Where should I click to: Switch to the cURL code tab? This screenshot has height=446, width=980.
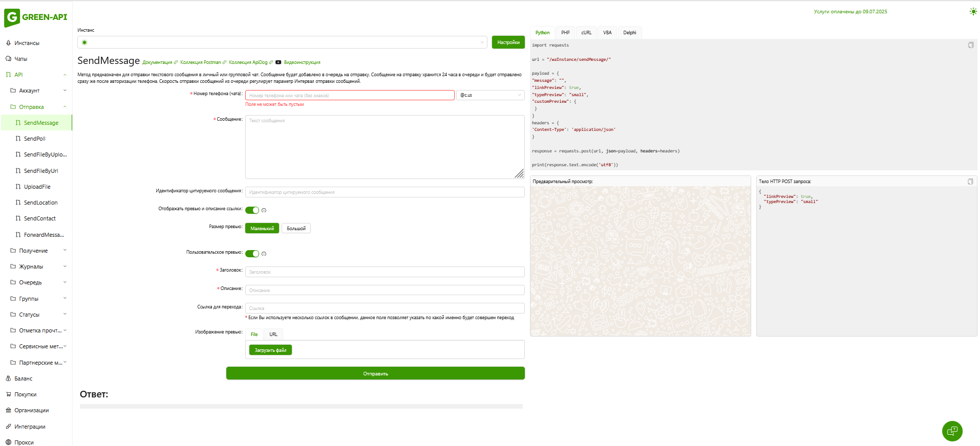[x=586, y=33]
